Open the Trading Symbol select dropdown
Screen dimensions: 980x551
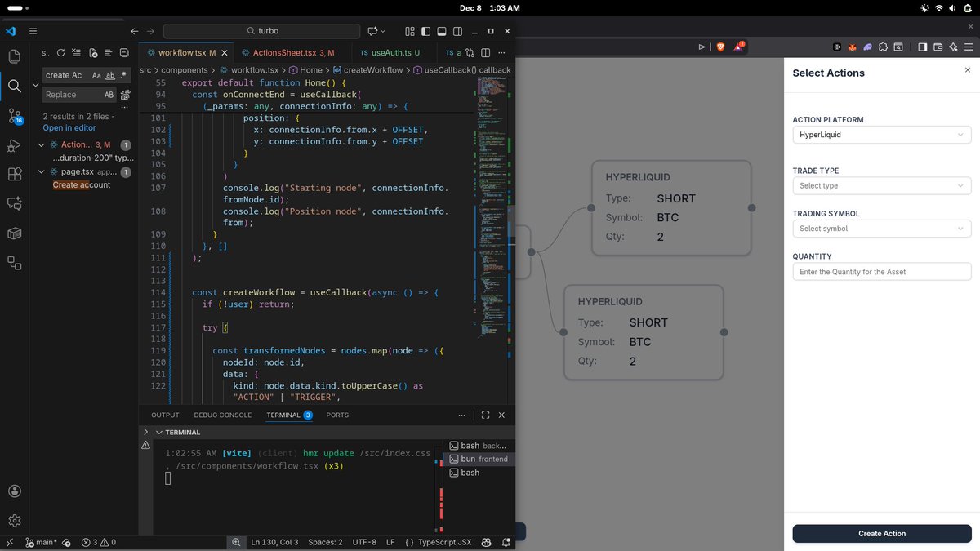tap(882, 229)
